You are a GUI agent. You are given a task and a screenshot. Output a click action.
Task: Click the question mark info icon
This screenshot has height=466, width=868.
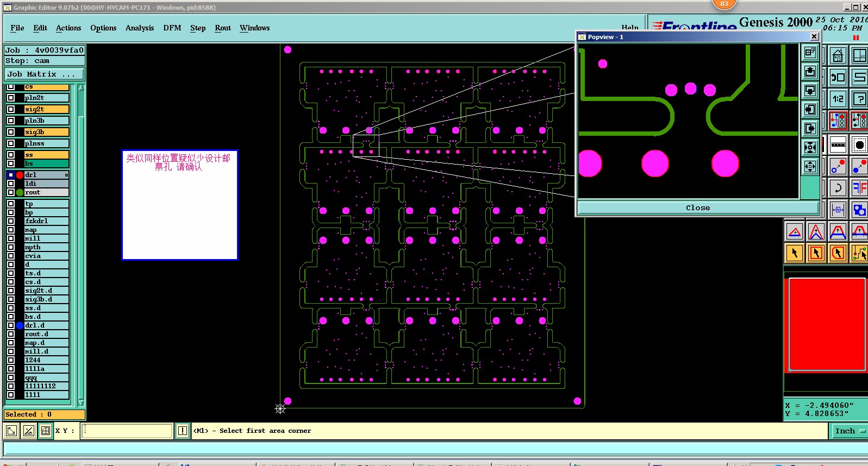859,98
